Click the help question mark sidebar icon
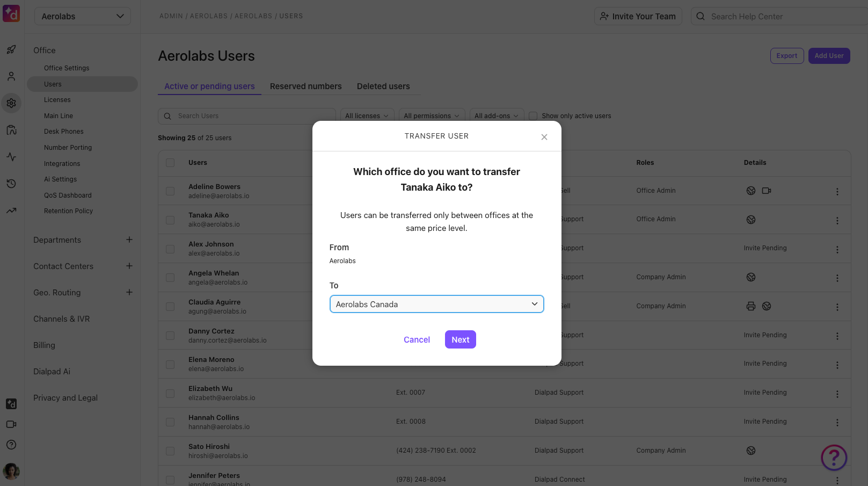This screenshot has height=486, width=868. [11, 445]
